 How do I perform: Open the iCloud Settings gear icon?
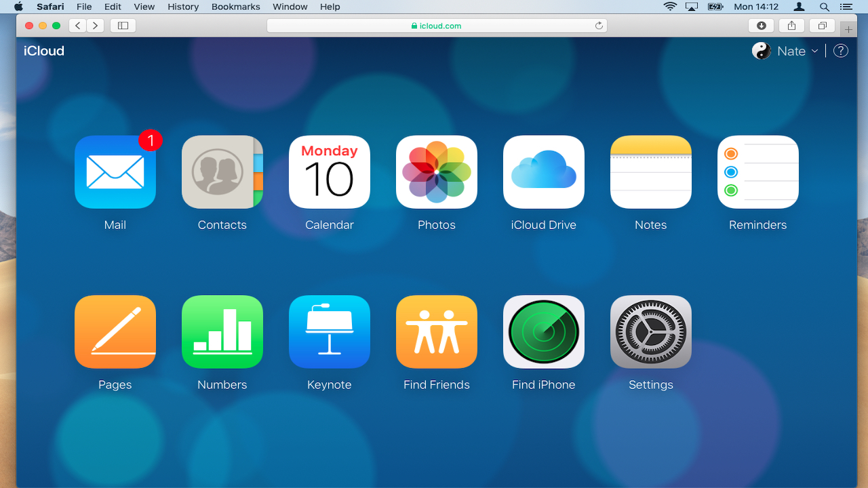point(651,332)
